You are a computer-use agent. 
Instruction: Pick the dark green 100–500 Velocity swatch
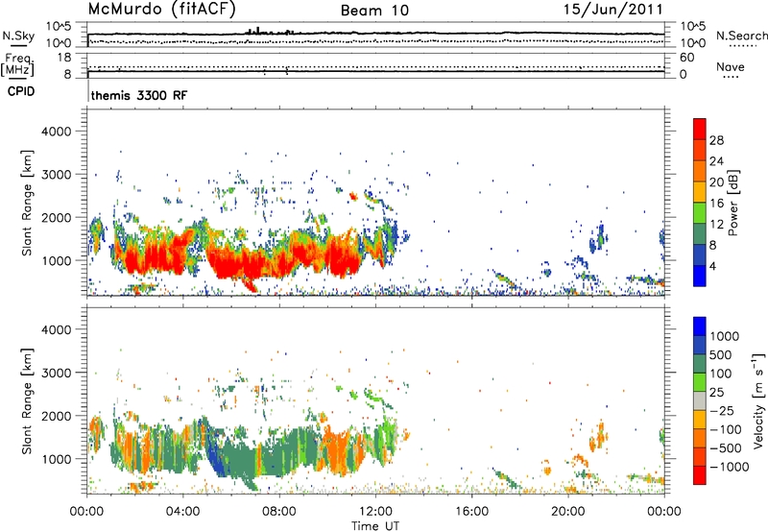point(700,364)
